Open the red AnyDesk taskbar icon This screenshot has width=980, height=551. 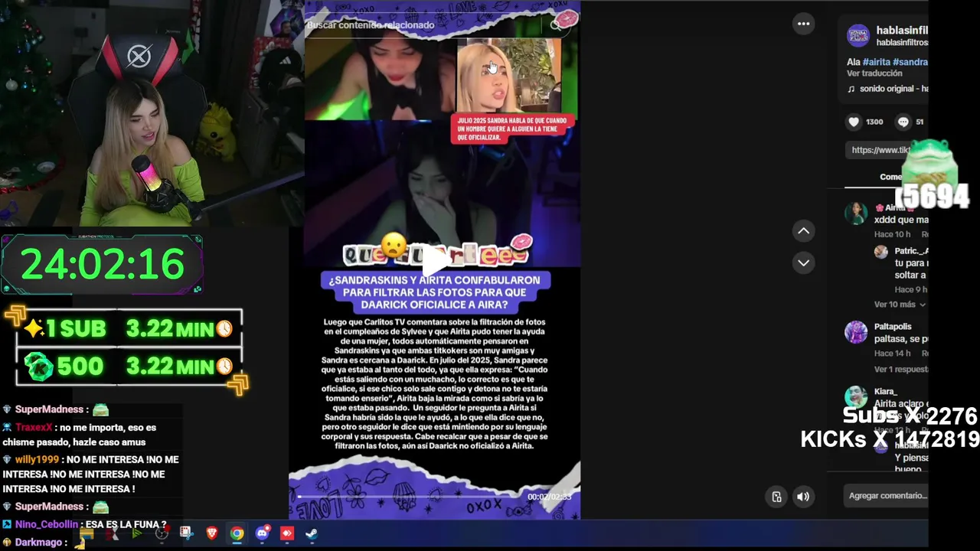287,533
